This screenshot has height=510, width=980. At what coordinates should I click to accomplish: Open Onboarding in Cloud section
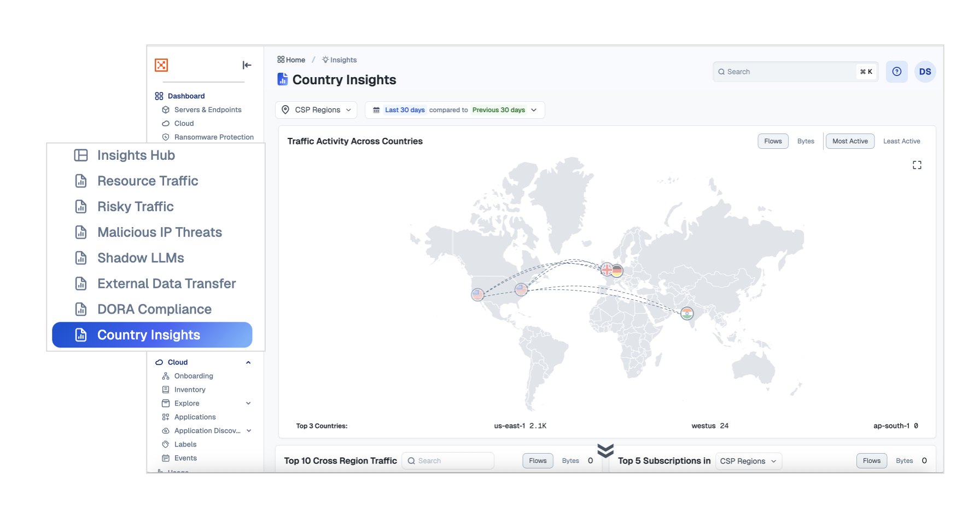pos(194,376)
